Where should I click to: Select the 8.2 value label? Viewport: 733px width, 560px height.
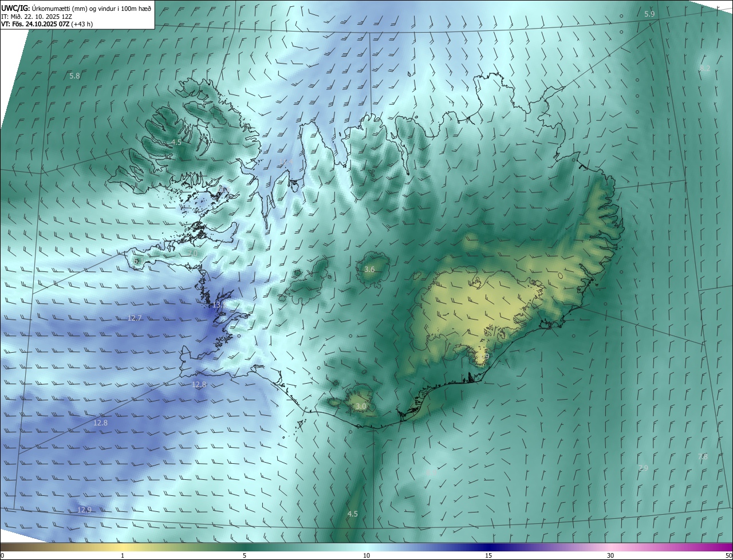click(705, 68)
